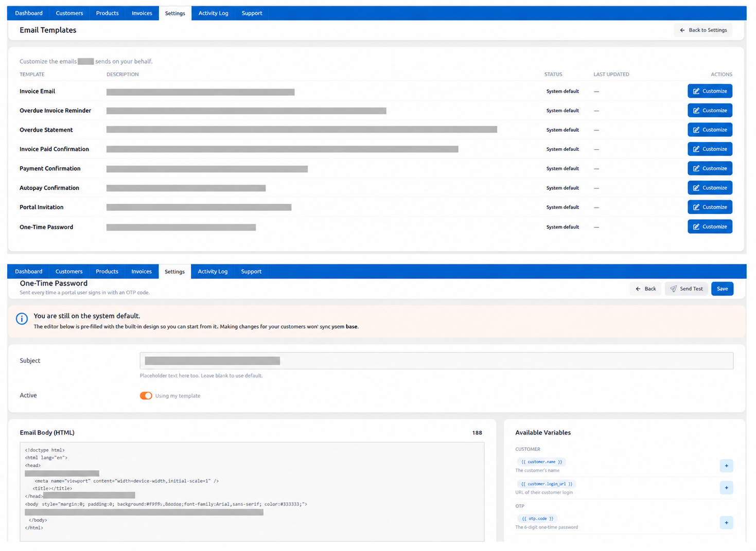Open the Support tab in lower nav
This screenshot has height=551, width=756.
(x=251, y=272)
